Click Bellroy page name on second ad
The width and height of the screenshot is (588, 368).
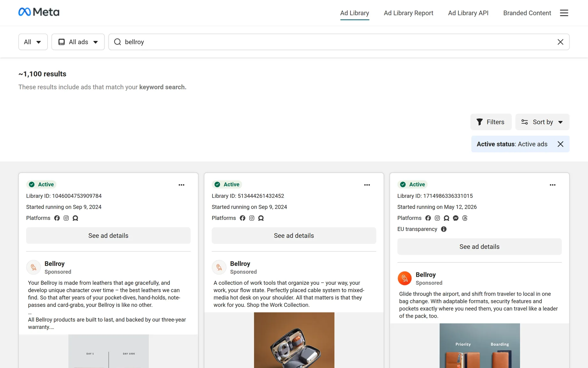(x=240, y=264)
